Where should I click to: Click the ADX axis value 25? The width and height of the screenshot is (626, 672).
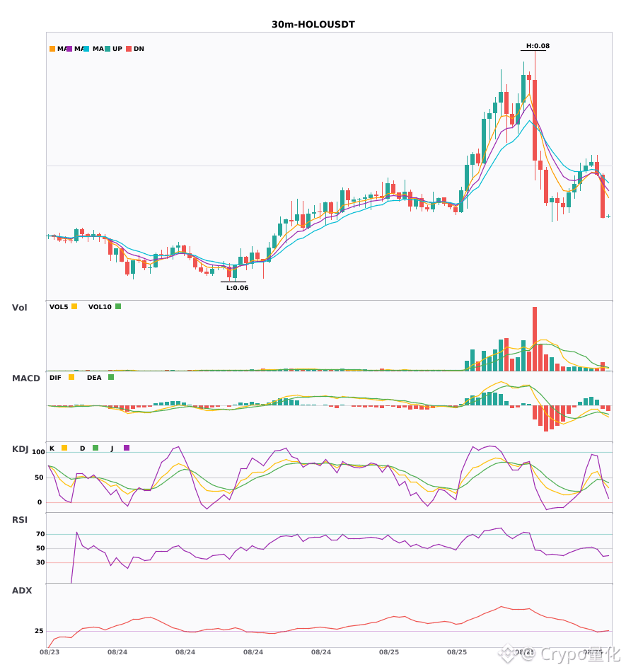pyautogui.click(x=39, y=631)
